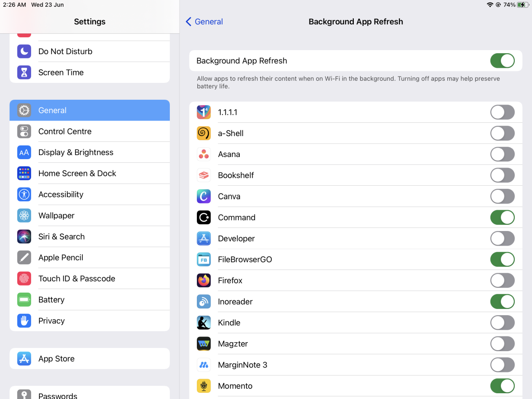Open Apple Pencil settings
The height and width of the screenshot is (399, 532).
tap(90, 258)
